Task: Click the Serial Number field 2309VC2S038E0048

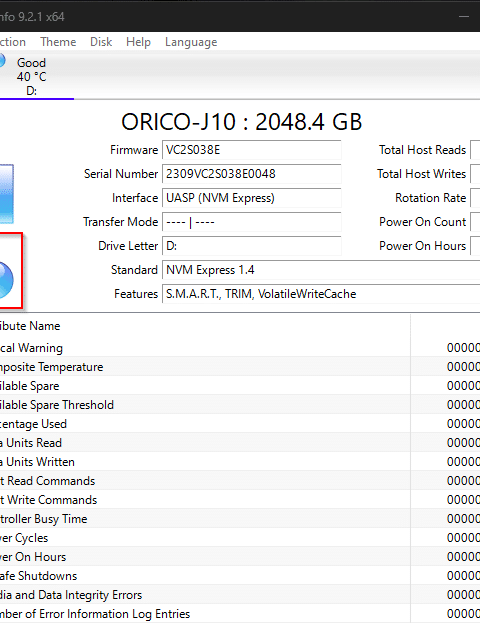Action: click(251, 174)
